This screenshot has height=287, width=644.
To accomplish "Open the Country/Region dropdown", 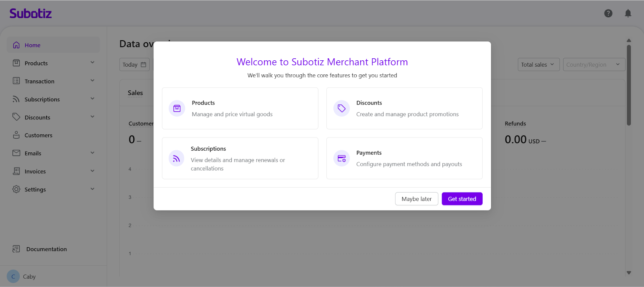I will 594,65.
